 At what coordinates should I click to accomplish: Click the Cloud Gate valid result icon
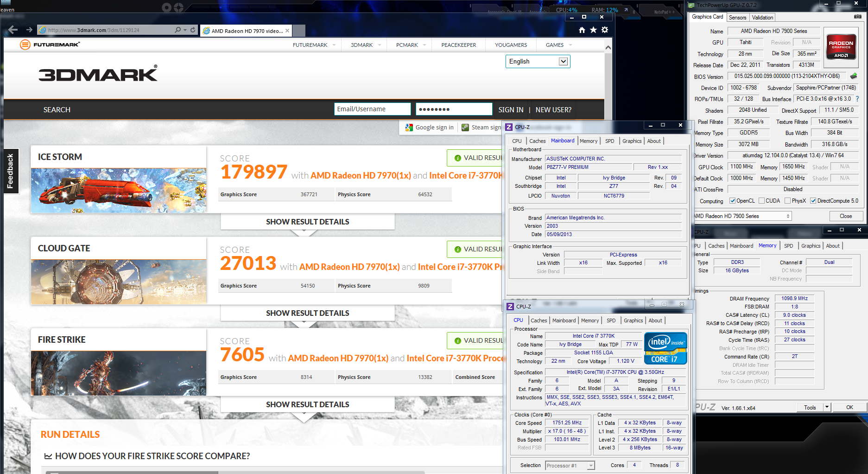point(458,250)
